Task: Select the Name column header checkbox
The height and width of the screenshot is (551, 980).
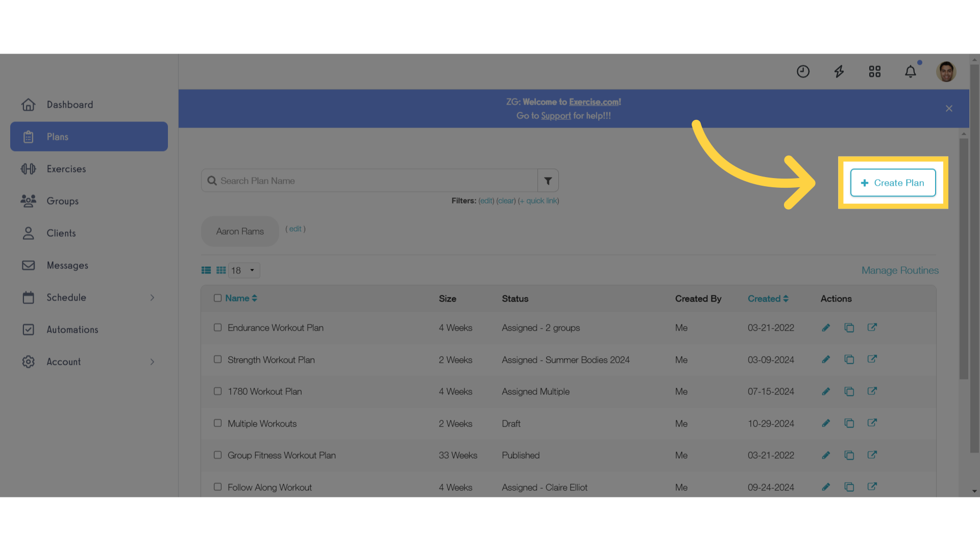Action: 217,297
